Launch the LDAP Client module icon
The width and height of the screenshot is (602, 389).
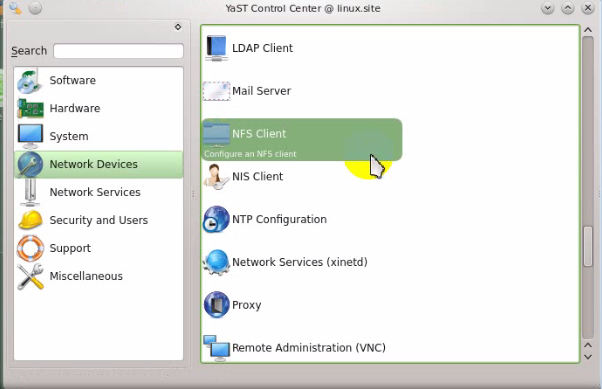[x=216, y=48]
